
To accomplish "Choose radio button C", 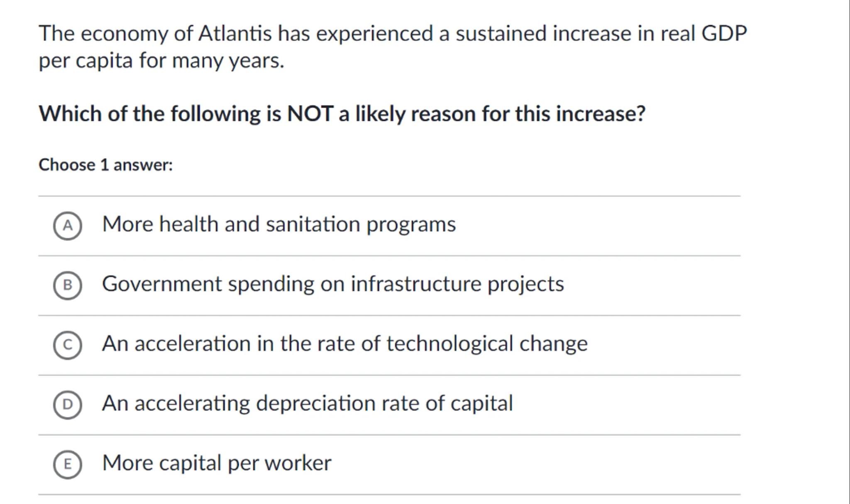I will click(x=67, y=345).
